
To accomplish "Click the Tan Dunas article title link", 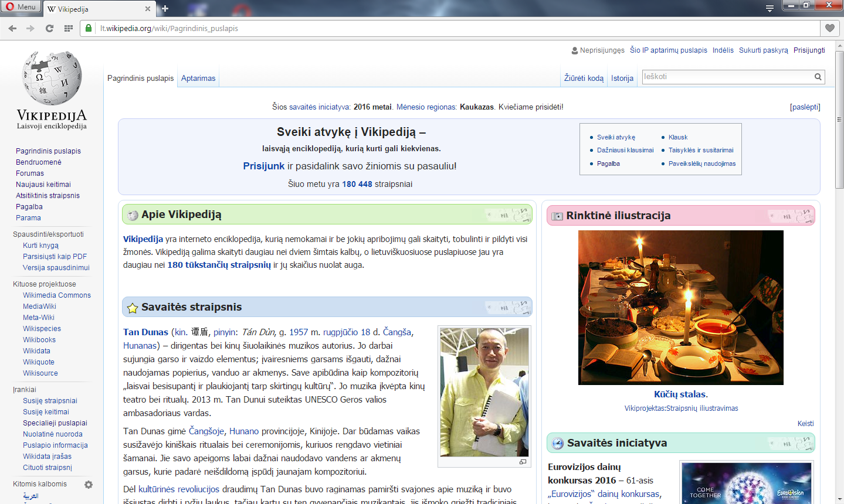I will tap(145, 332).
